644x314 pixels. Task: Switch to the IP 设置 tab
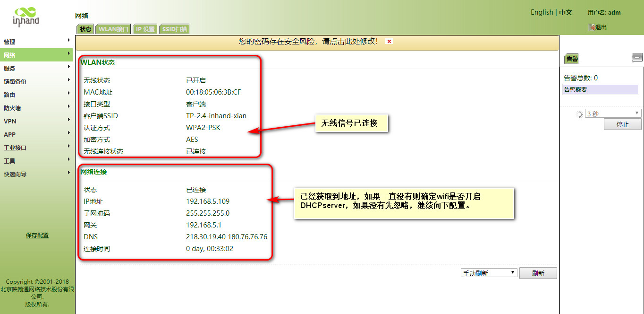pyautogui.click(x=145, y=29)
